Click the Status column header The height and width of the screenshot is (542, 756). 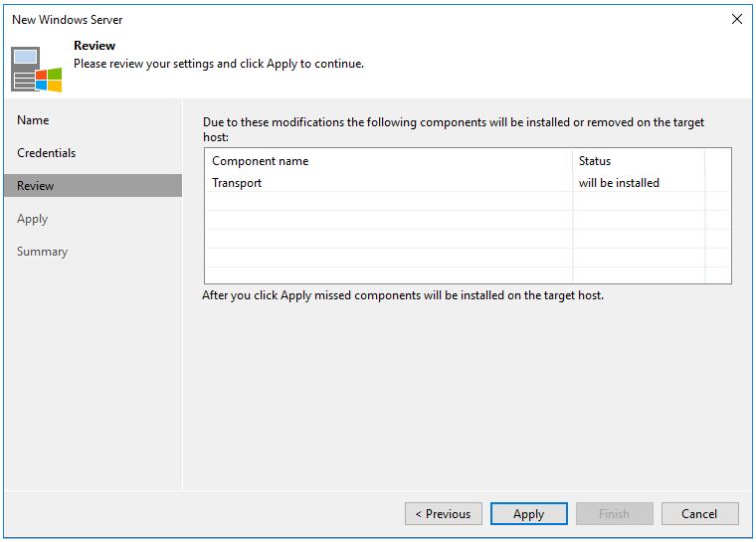[x=595, y=161]
